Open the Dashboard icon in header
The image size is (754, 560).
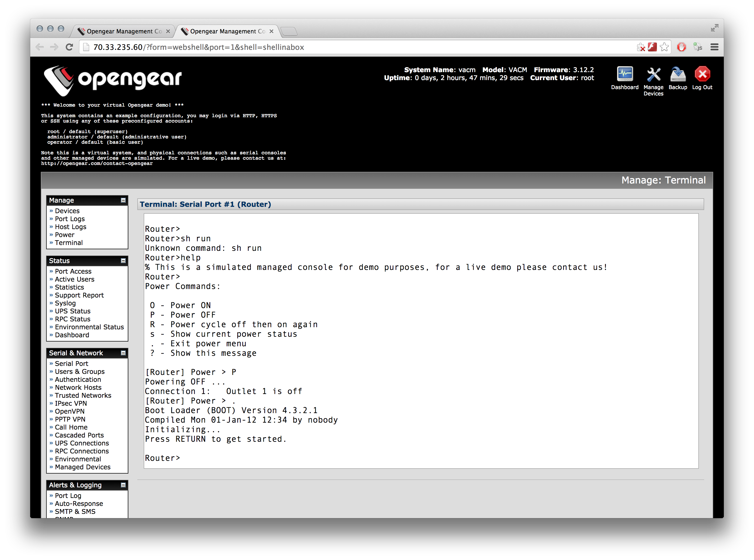click(625, 74)
